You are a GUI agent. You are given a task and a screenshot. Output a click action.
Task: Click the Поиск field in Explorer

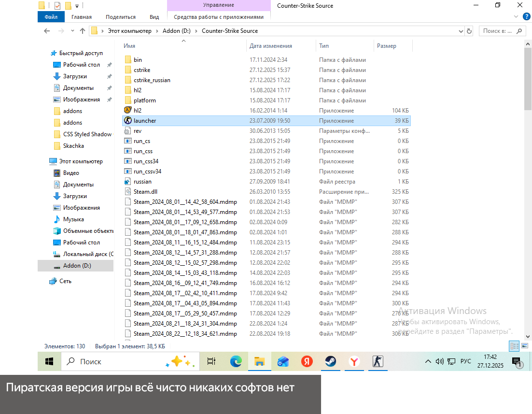[497, 31]
